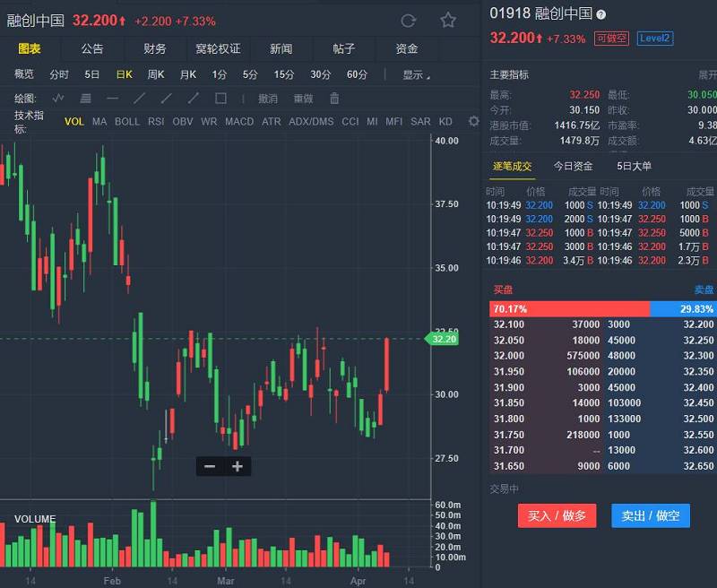Select the 分时 chart period
This screenshot has height=588, width=717.
click(x=59, y=74)
